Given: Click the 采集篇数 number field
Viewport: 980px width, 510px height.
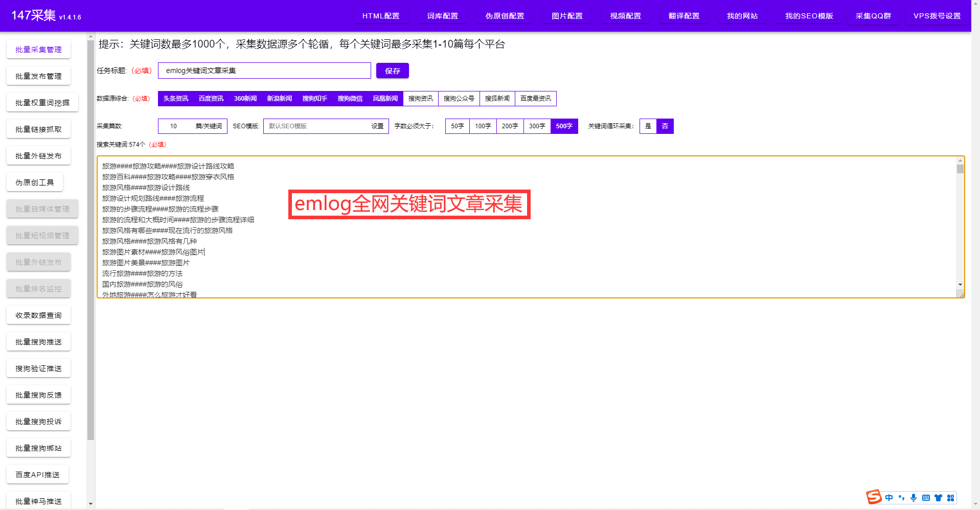Looking at the screenshot, I should [174, 126].
